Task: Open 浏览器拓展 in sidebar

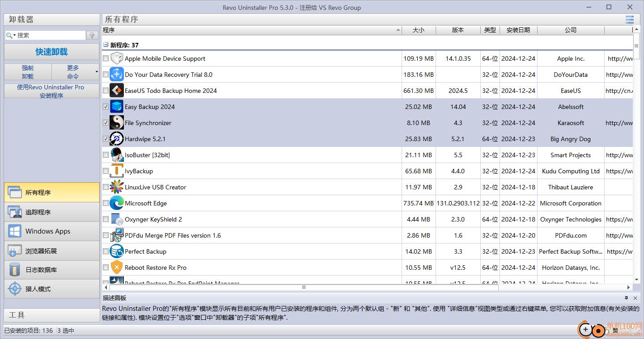Action: click(x=52, y=251)
